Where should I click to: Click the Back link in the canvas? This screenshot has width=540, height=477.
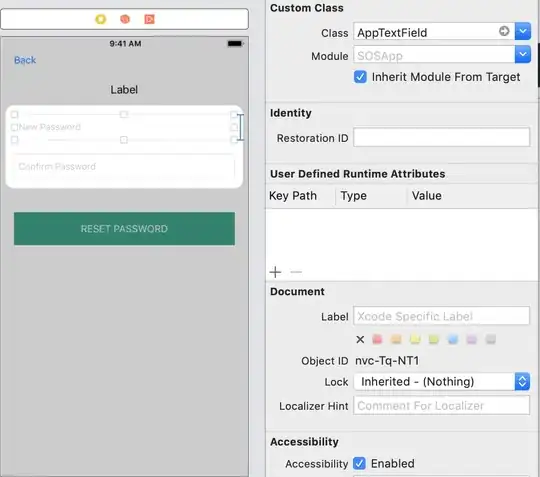tap(25, 60)
